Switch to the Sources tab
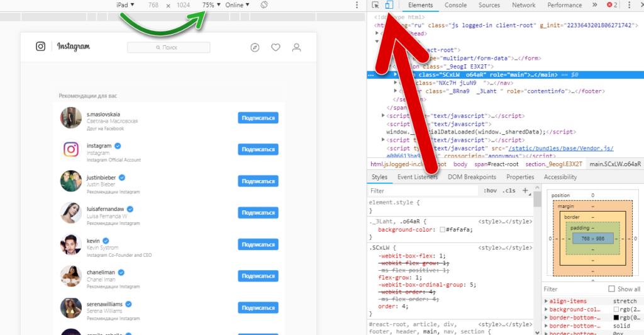This screenshot has height=335, width=644. [x=489, y=5]
